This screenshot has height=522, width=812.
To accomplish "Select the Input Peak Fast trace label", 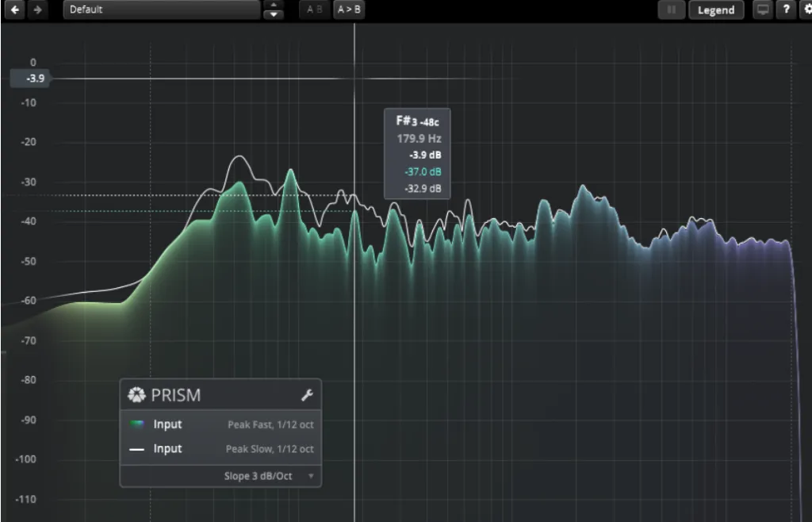I will (x=168, y=424).
